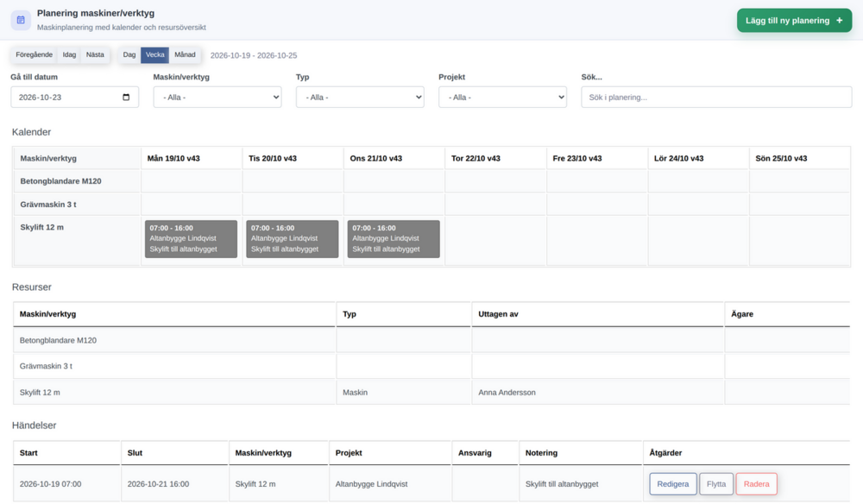Focus the Sök i planering search box
Image resolution: width=863 pixels, height=504 pixels.
pyautogui.click(x=716, y=98)
